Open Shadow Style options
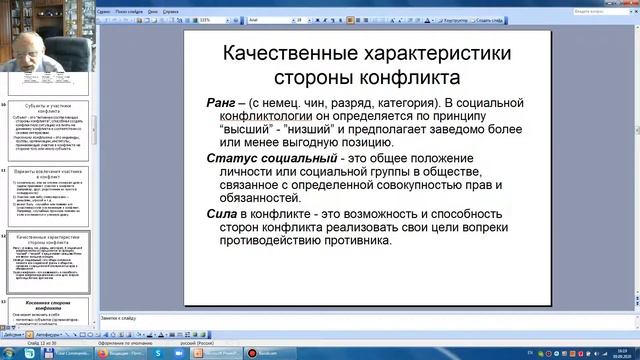 point(195,335)
